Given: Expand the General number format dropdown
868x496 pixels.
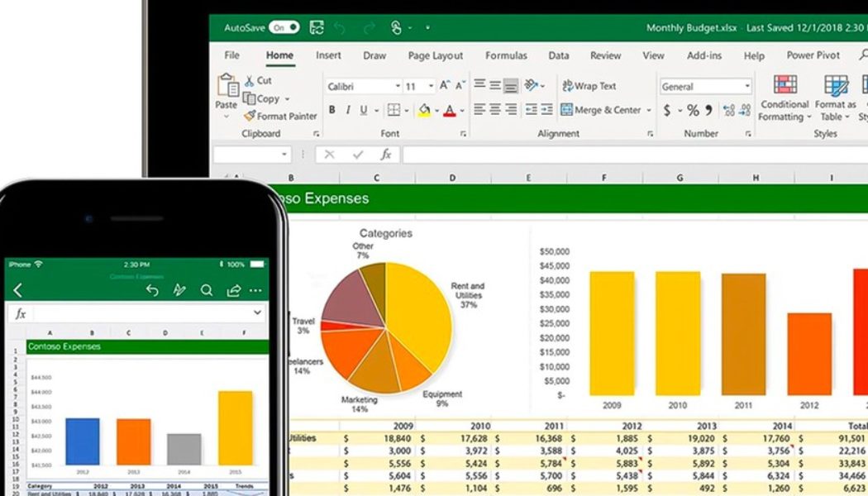Looking at the screenshot, I should 747,86.
